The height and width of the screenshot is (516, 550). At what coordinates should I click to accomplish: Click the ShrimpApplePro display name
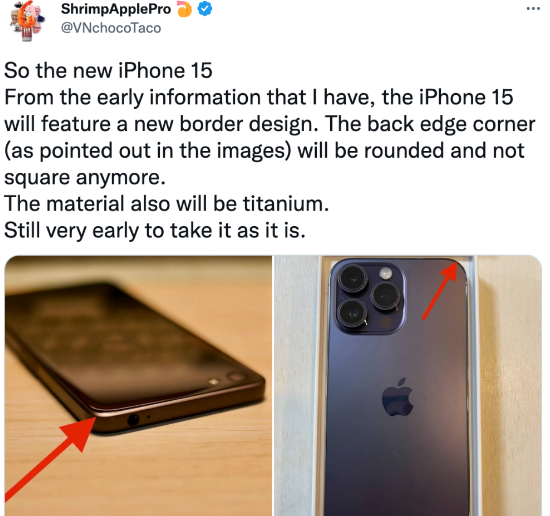[116, 9]
